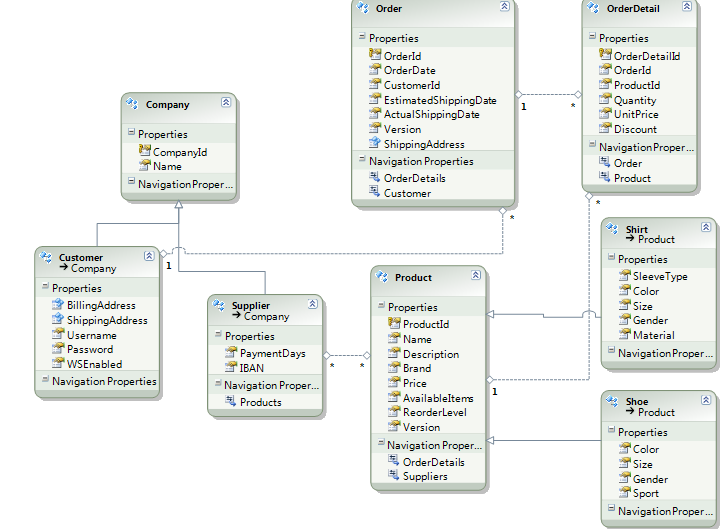The image size is (723, 529).
Task: Click the Sport property icon in Shoe
Action: tap(624, 493)
